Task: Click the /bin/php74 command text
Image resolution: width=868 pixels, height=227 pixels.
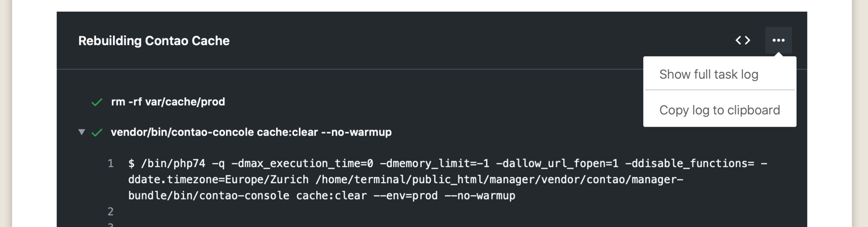Action: pos(173,163)
